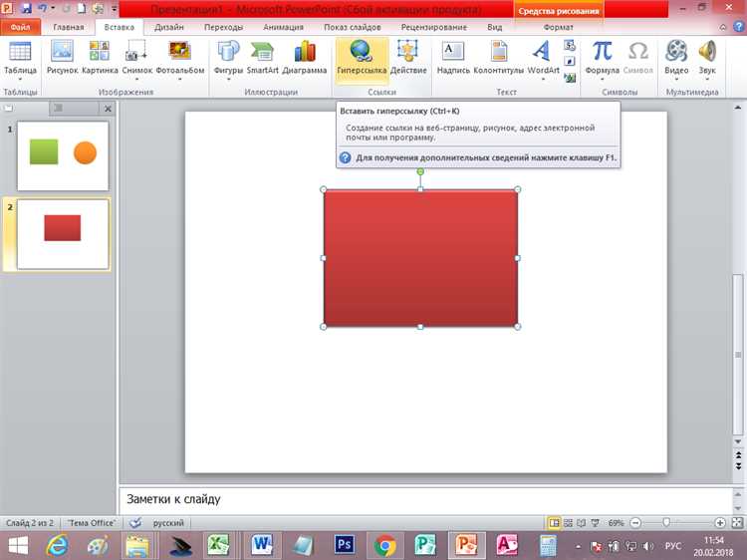Expand the Снимок dropdown arrow
This screenshot has width=747, height=560.
(x=136, y=80)
